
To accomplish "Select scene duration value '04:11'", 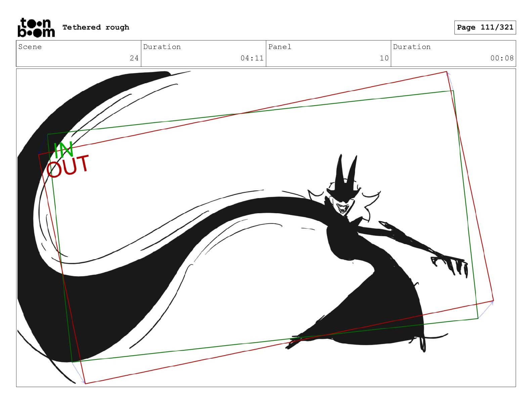I will (252, 58).
